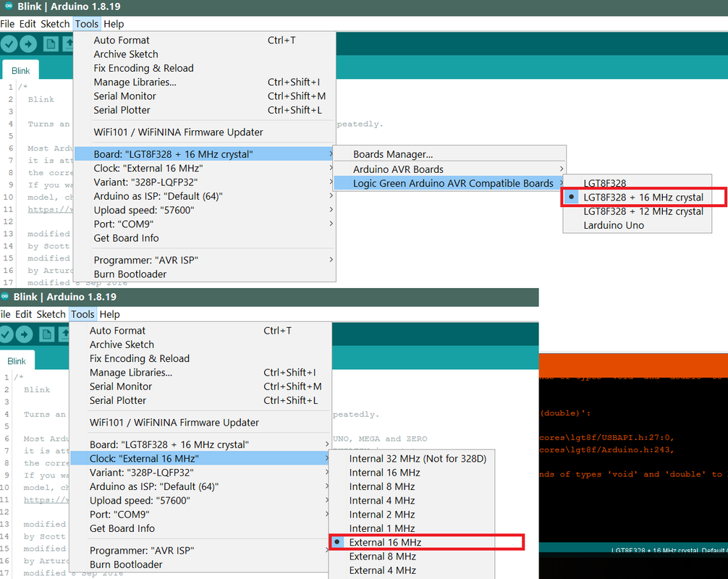Expand Programmer AVR ISP submenu in top menu
Image resolution: width=728 pixels, height=579 pixels.
pyautogui.click(x=205, y=260)
